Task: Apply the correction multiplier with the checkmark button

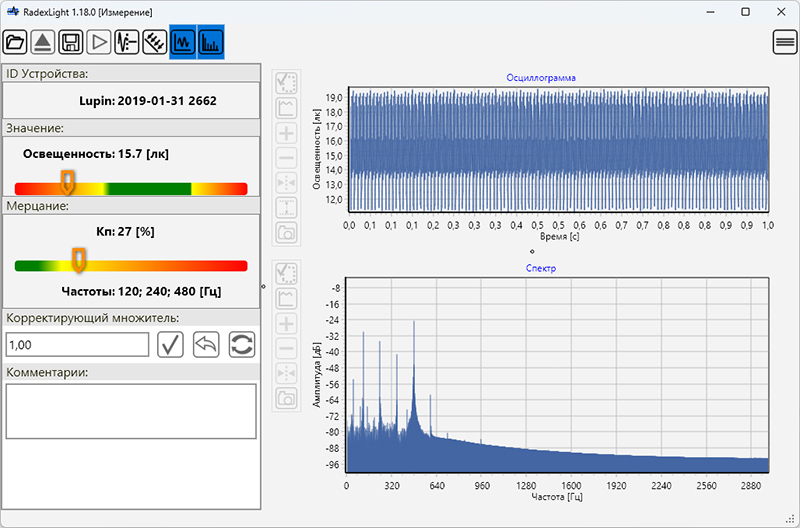Action: pyautogui.click(x=170, y=345)
